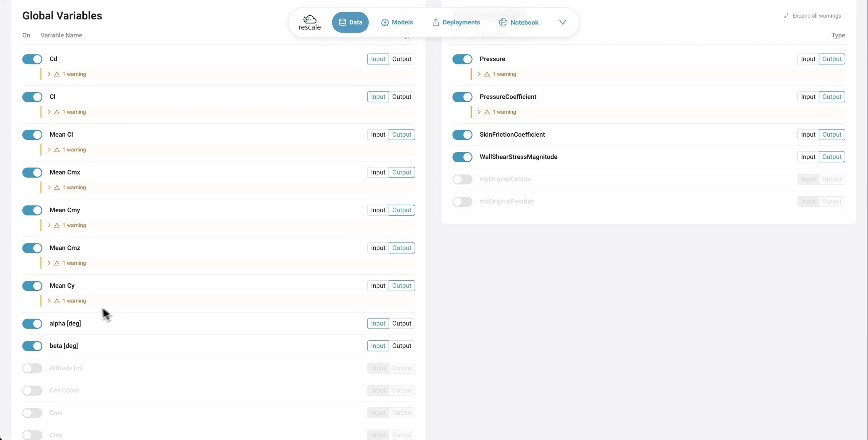Enable the Altitude [m] variable toggle
The image size is (868, 440).
pyautogui.click(x=32, y=368)
